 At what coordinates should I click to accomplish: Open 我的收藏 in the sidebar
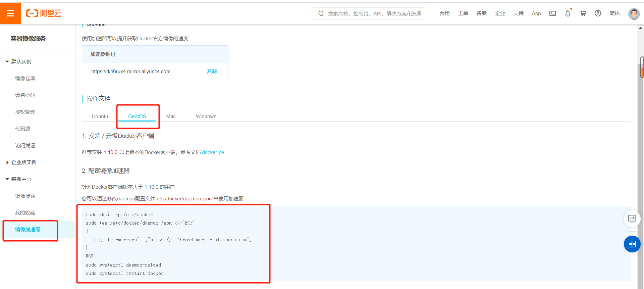(x=25, y=212)
